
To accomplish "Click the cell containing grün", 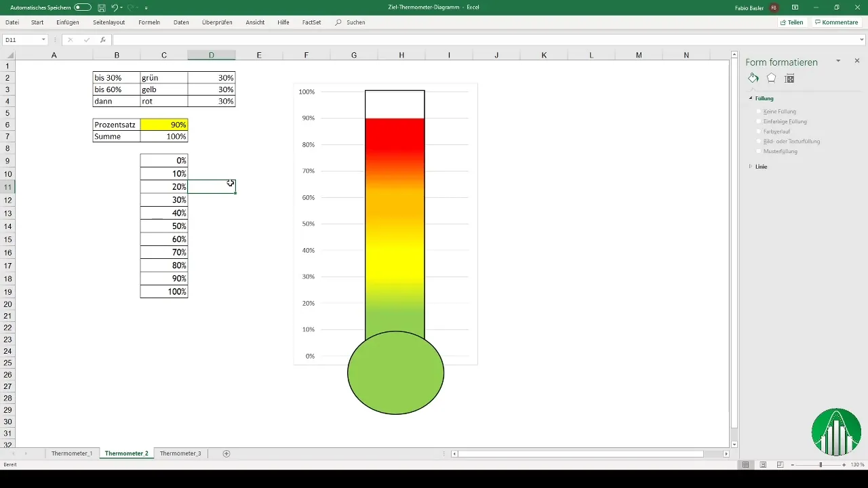I will [164, 78].
